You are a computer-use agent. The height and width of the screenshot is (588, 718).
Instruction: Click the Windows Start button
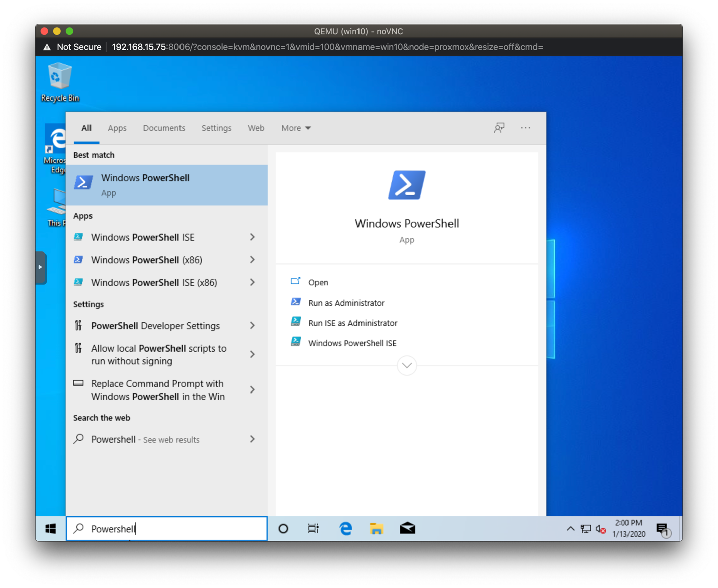point(51,529)
